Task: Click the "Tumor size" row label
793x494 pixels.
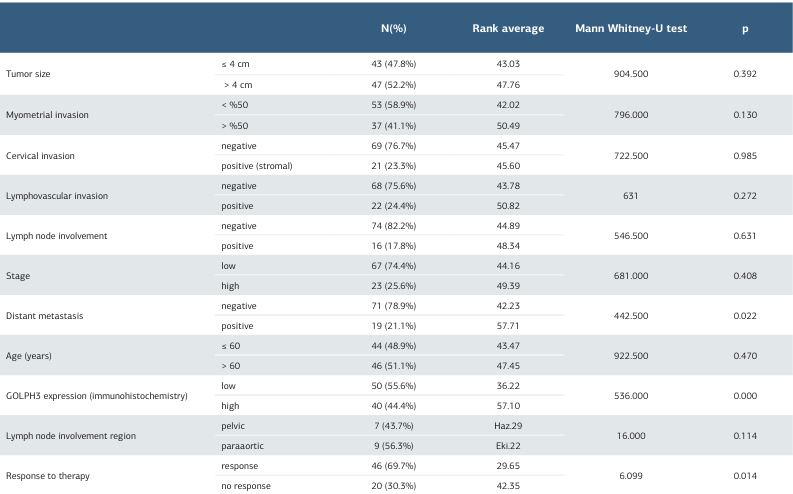Action: pos(29,75)
